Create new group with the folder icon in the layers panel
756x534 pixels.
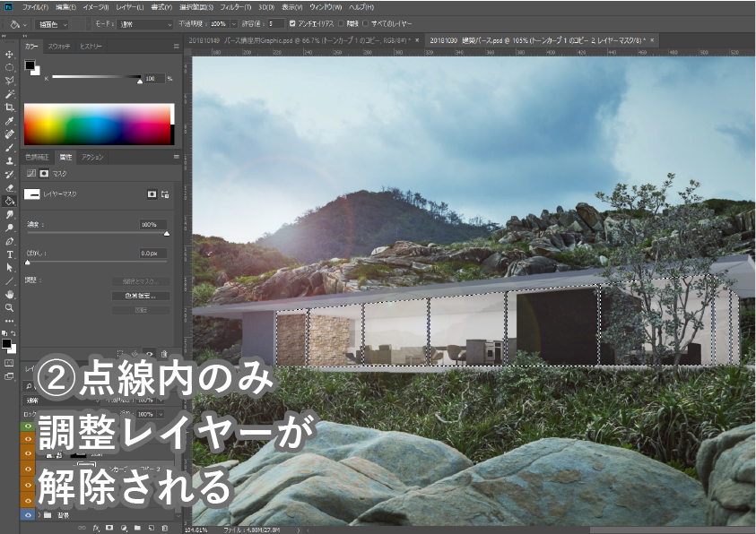tap(137, 528)
